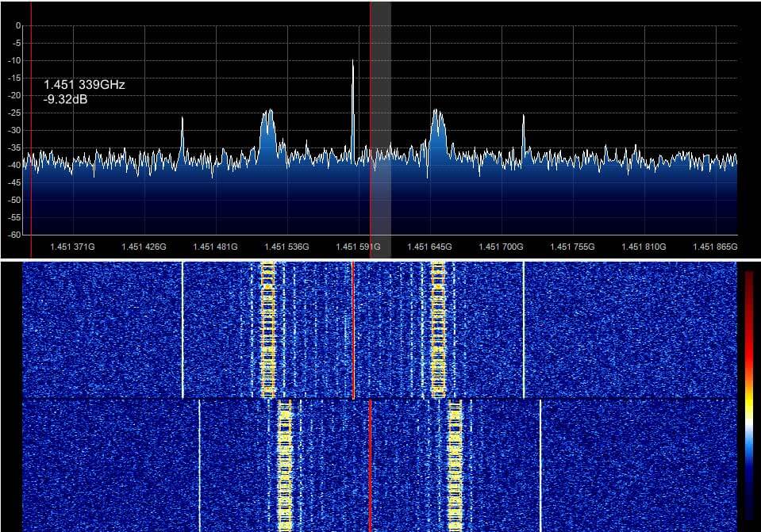This screenshot has height=532, width=761.
Task: Click the 1.451 426G frequency axis label
Action: (x=144, y=247)
